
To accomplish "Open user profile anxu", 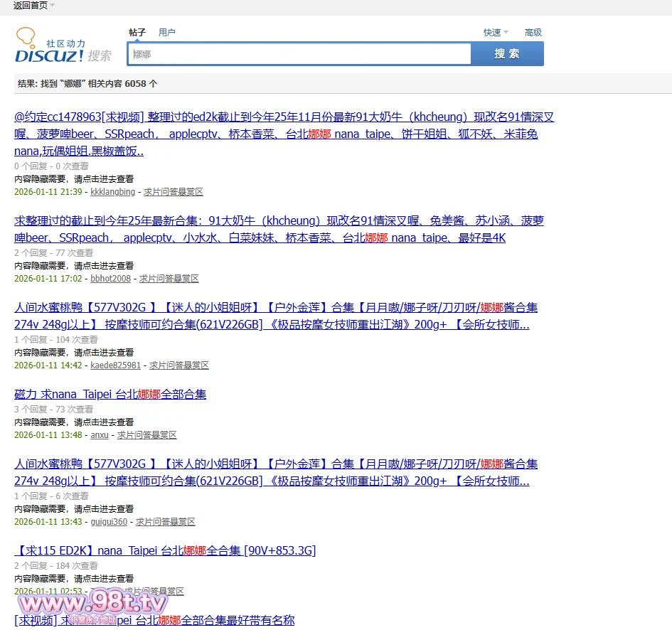I will 100,435.
